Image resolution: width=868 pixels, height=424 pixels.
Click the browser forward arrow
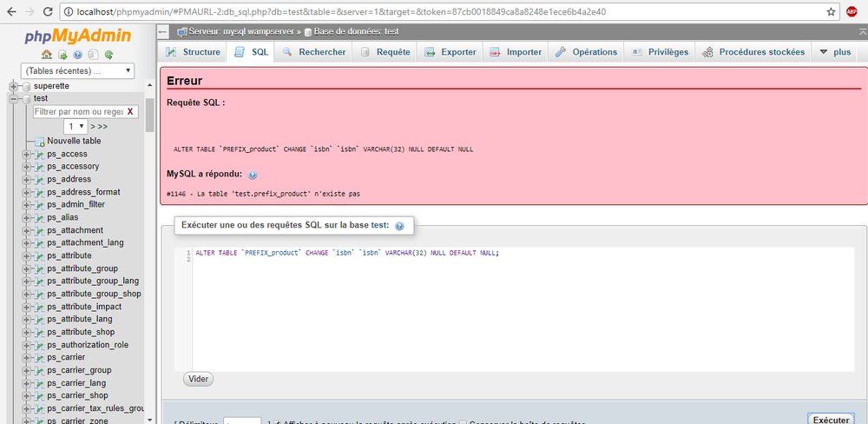[x=30, y=11]
